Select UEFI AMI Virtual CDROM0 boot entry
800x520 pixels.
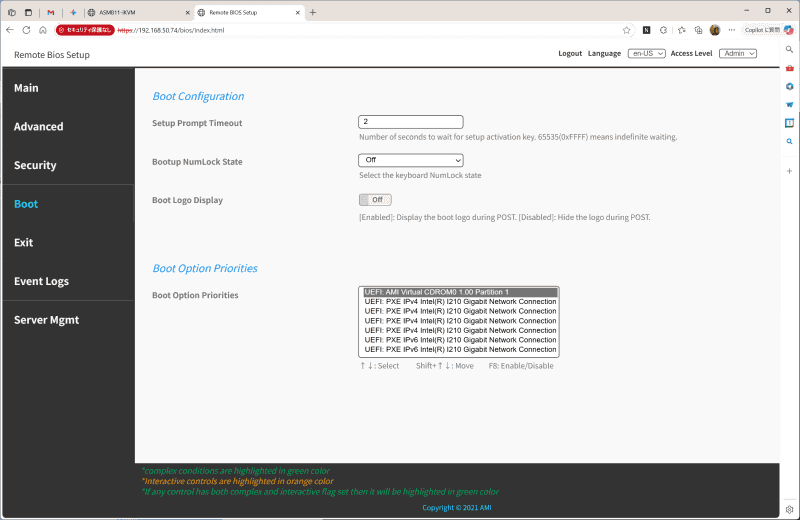click(460, 292)
